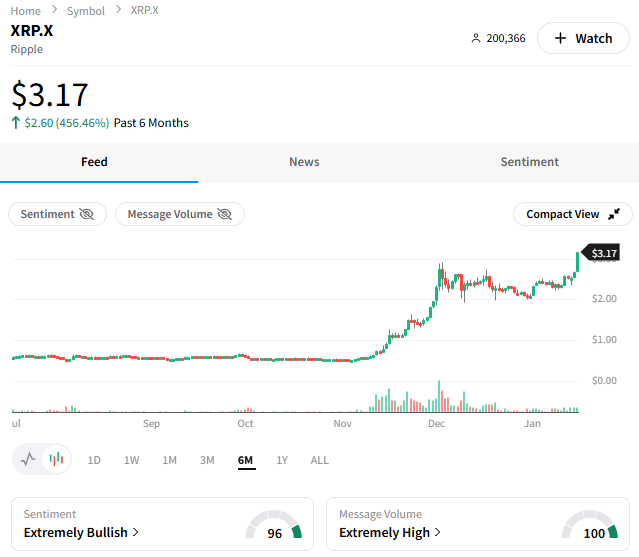Viewport: 639px width, 557px height.
Task: Switch chart to Compact View
Action: click(x=573, y=214)
